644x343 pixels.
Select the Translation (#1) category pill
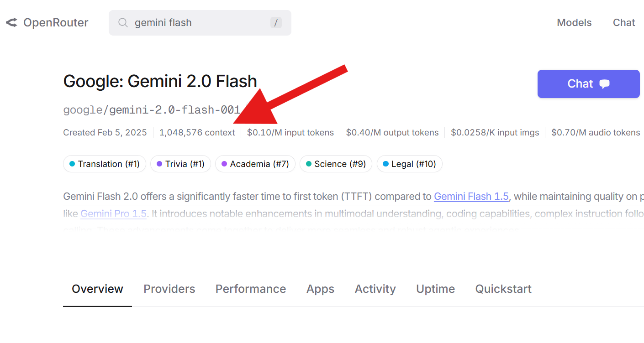point(104,164)
